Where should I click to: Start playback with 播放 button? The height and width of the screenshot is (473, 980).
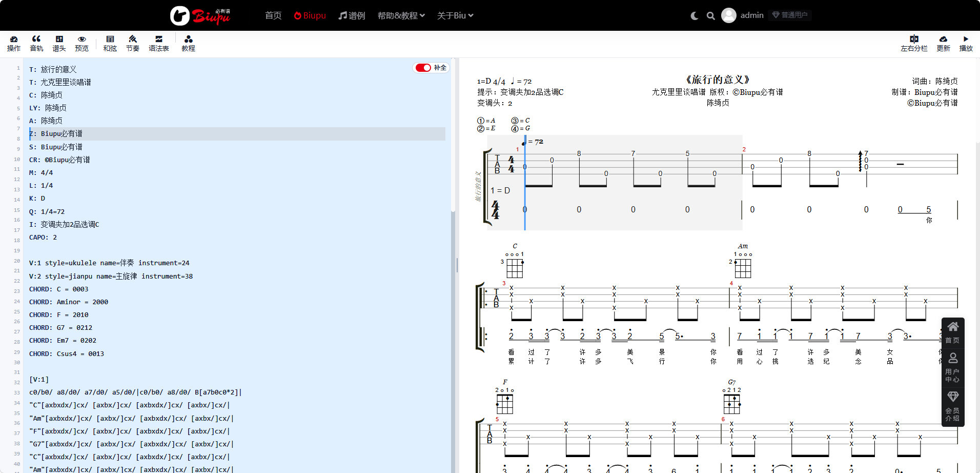966,44
